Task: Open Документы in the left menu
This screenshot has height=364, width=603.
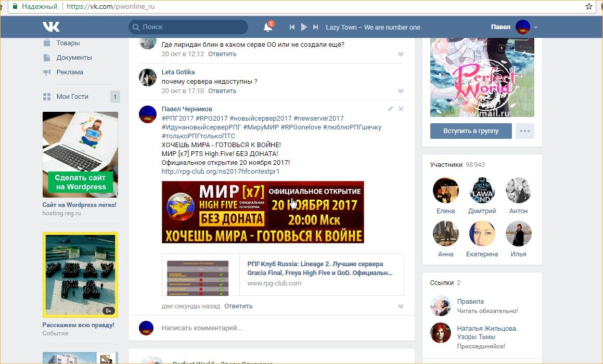Action: 74,58
